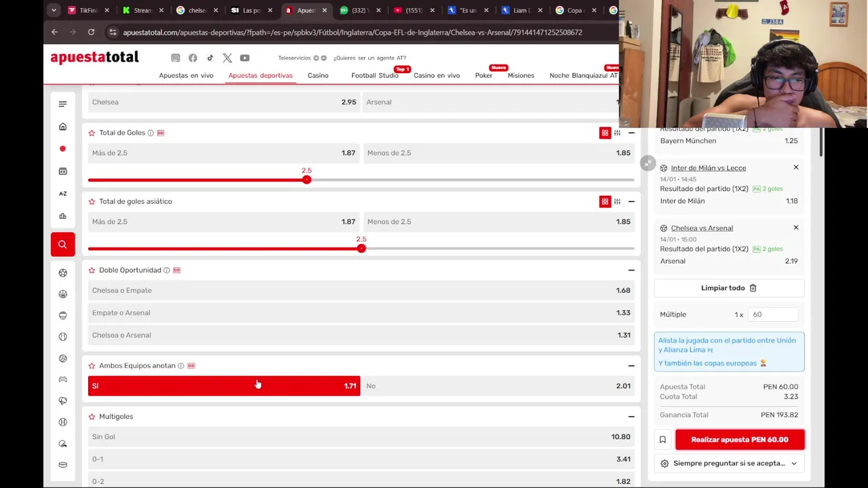Click Total de Goles slider-settings view icon
868x488 pixels.
click(x=617, y=133)
